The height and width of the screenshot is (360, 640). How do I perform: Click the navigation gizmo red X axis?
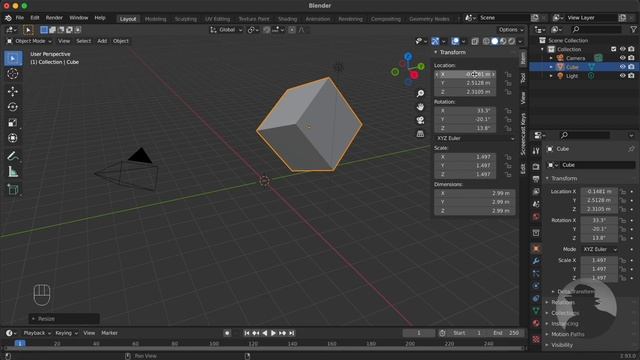click(x=414, y=75)
